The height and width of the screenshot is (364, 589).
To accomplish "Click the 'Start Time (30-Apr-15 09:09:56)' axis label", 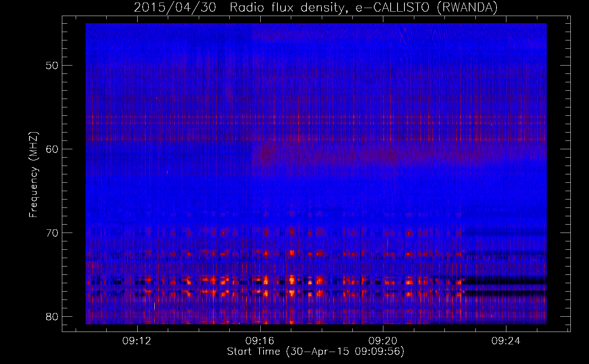I will (316, 352).
